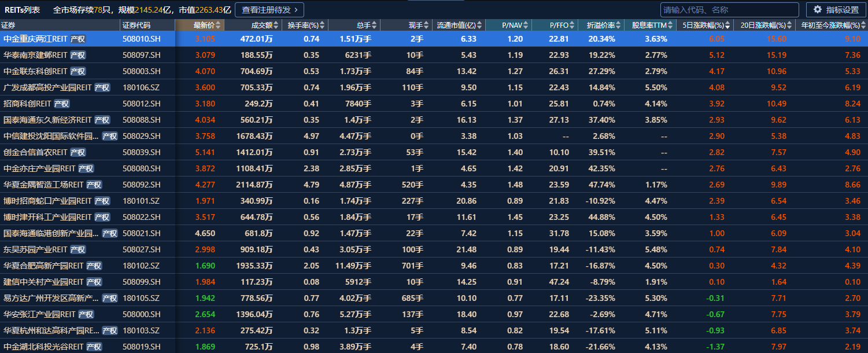Click the 产权 tag beside 广发成都高投产业园REIT

click(x=102, y=87)
